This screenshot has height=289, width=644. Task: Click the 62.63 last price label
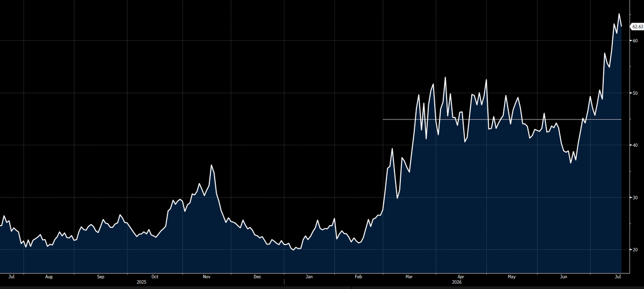(x=636, y=26)
